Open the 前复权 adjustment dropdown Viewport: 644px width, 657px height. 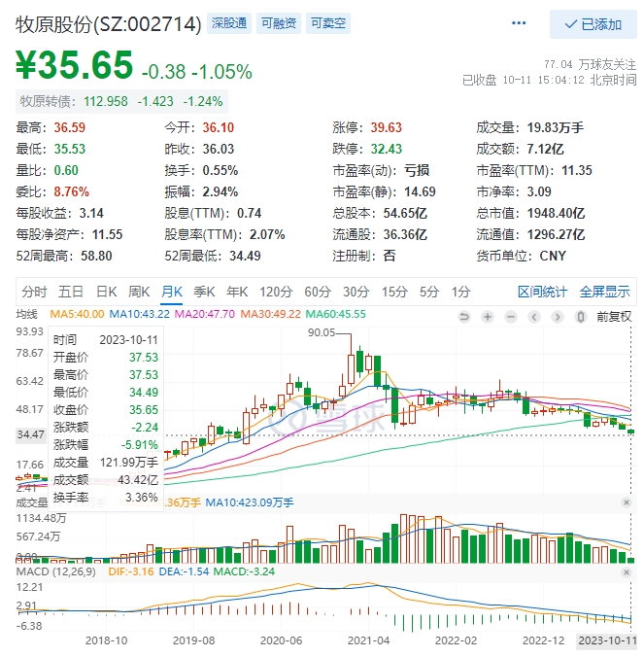614,317
